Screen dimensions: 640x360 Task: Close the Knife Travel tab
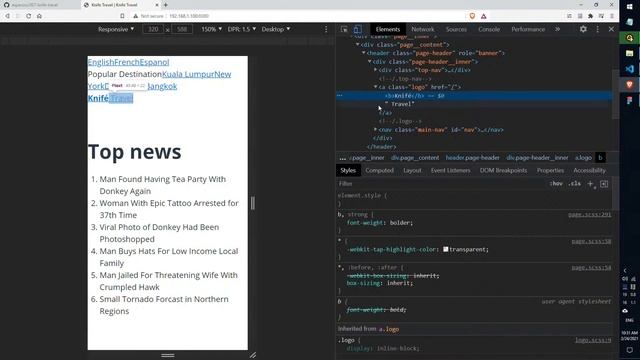pos(157,5)
